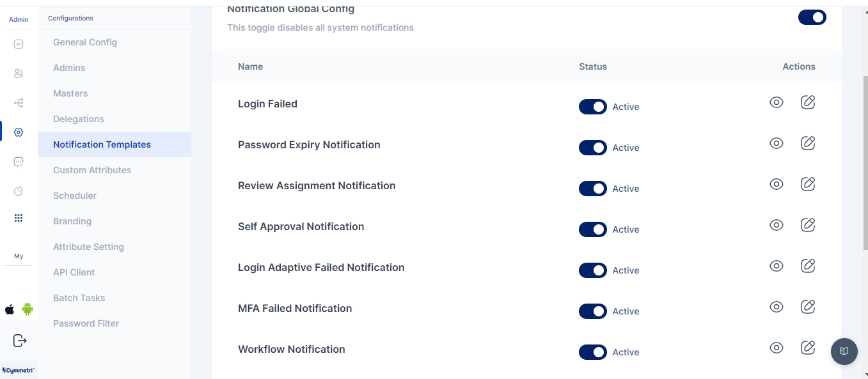This screenshot has width=868, height=379.
Task: Go to Custom Attributes settings
Action: click(92, 170)
